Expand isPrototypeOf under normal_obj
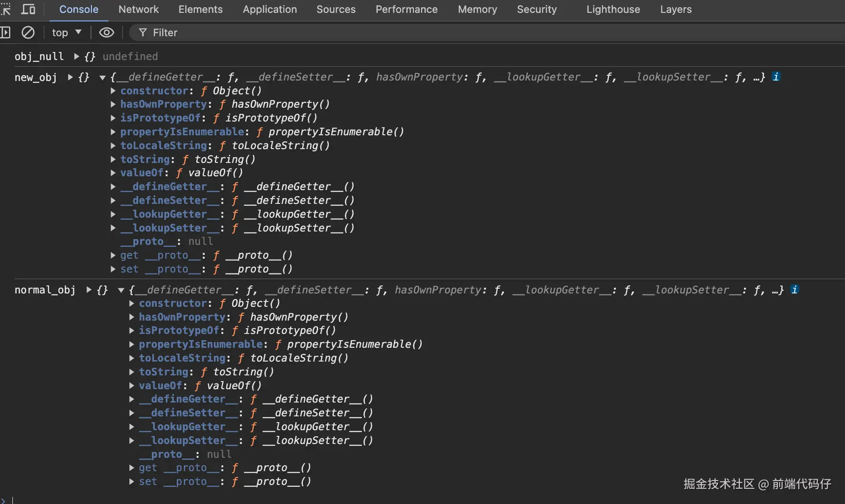845x504 pixels. tap(131, 330)
